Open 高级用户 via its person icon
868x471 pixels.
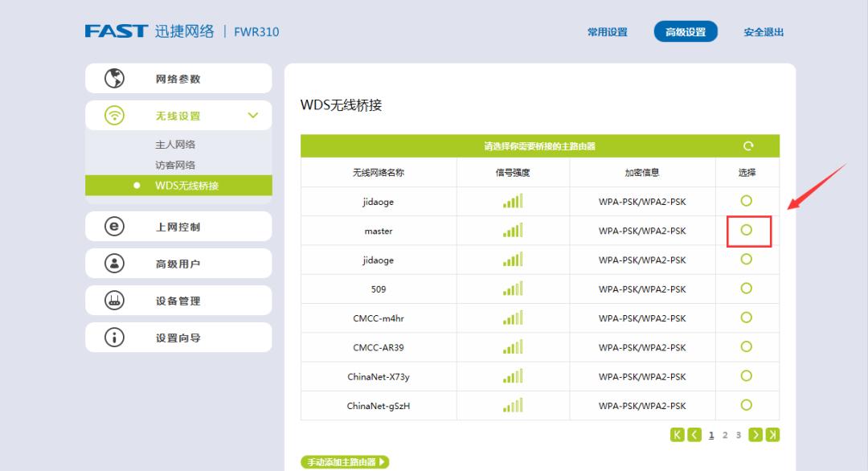coord(115,263)
